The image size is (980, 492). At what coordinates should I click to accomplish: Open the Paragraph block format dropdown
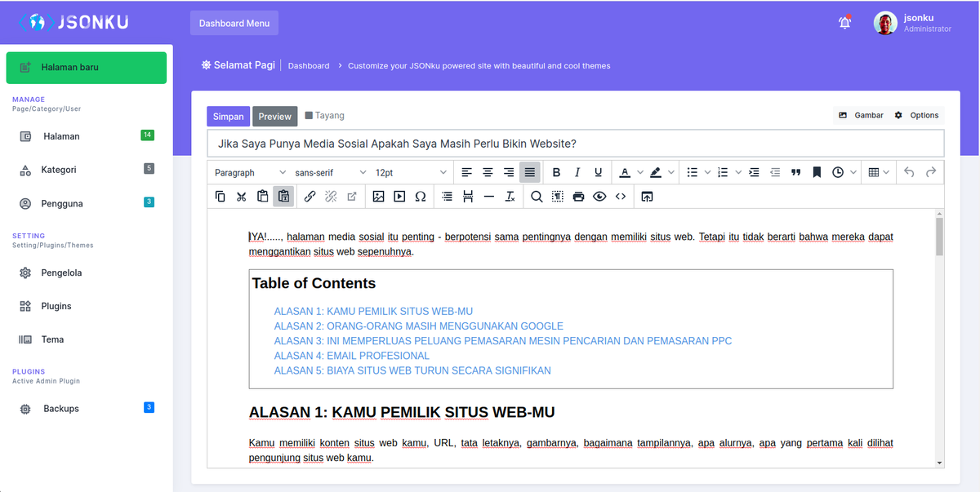tap(251, 172)
